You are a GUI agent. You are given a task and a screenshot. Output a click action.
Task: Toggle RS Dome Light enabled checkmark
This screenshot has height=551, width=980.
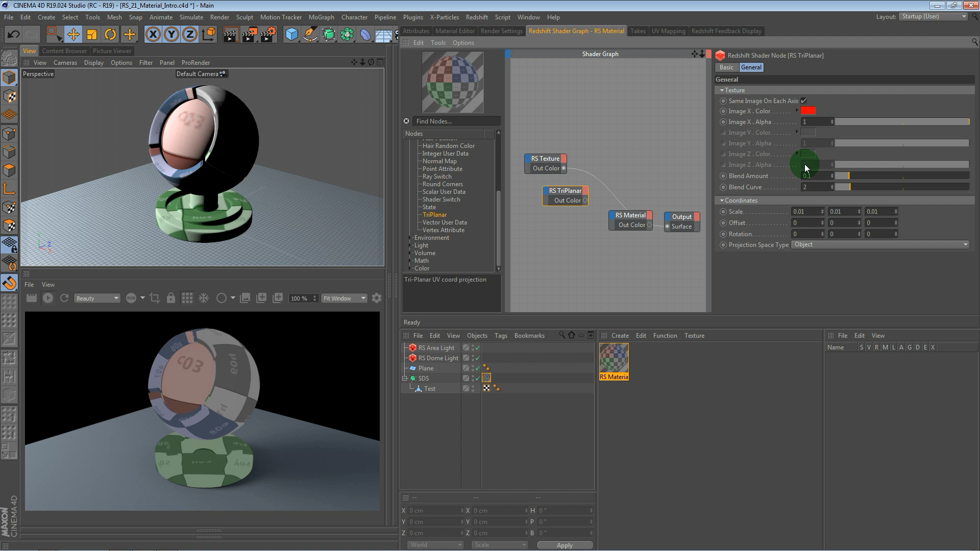tap(478, 358)
